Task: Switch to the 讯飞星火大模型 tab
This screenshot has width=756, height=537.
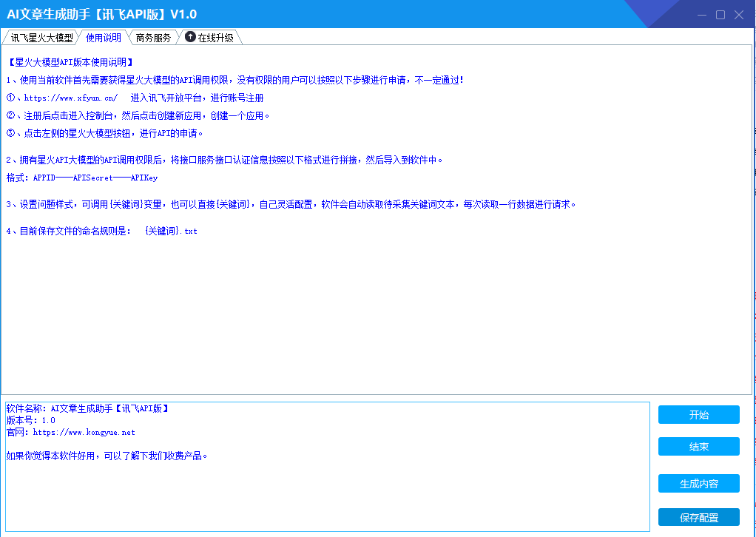Action: [41, 38]
